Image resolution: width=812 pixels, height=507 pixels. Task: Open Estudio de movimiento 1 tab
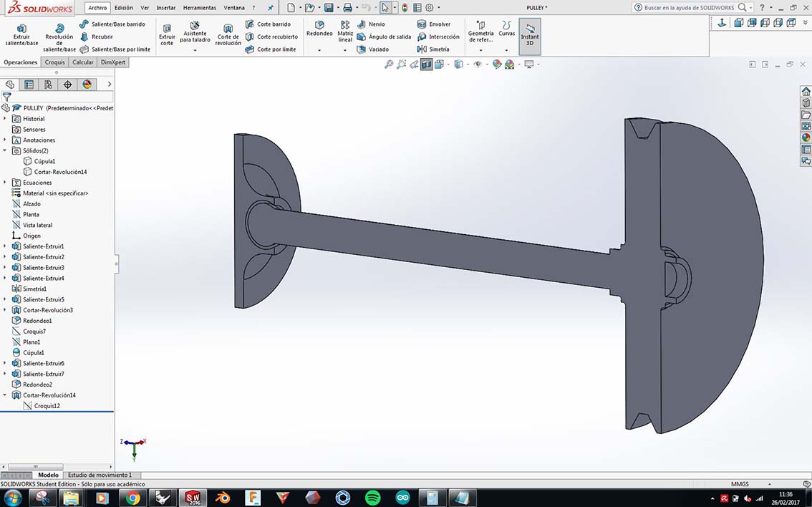(100, 475)
